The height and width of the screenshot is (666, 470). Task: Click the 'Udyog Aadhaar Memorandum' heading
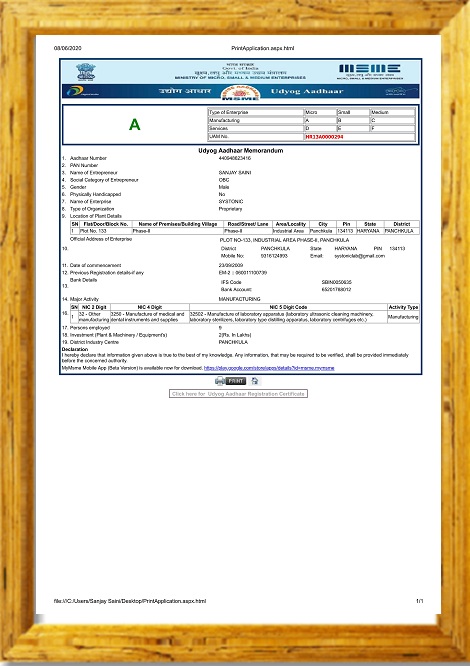click(241, 150)
